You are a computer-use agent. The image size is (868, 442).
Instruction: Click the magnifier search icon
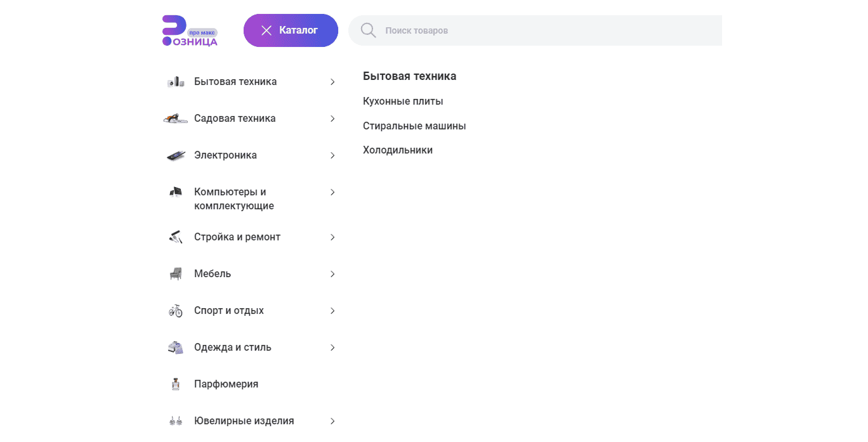point(369,30)
